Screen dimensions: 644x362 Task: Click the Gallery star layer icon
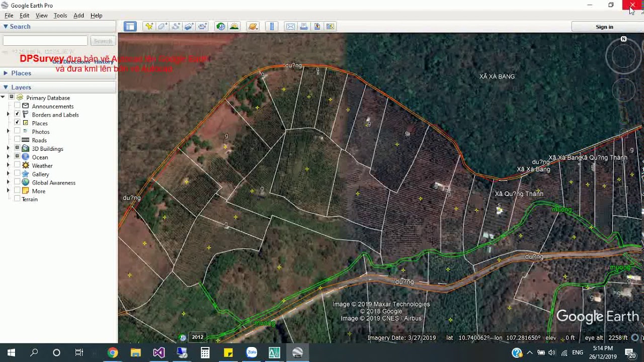point(25,174)
